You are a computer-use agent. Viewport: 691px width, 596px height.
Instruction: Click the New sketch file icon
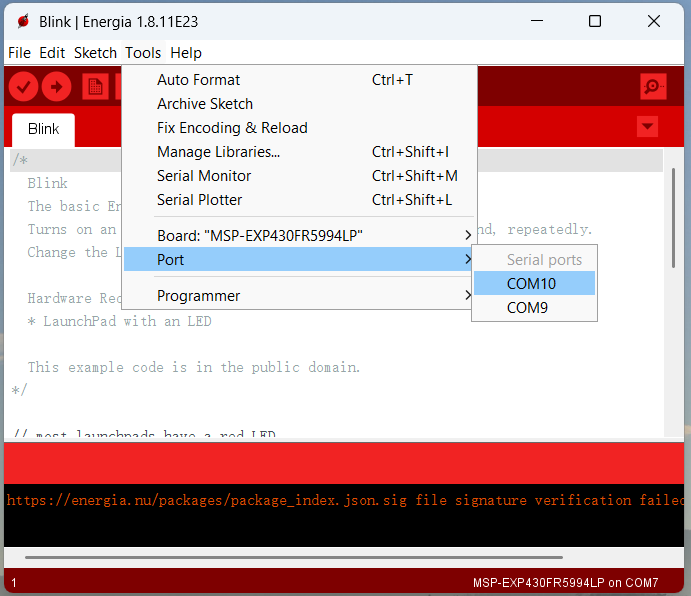pyautogui.click(x=95, y=87)
